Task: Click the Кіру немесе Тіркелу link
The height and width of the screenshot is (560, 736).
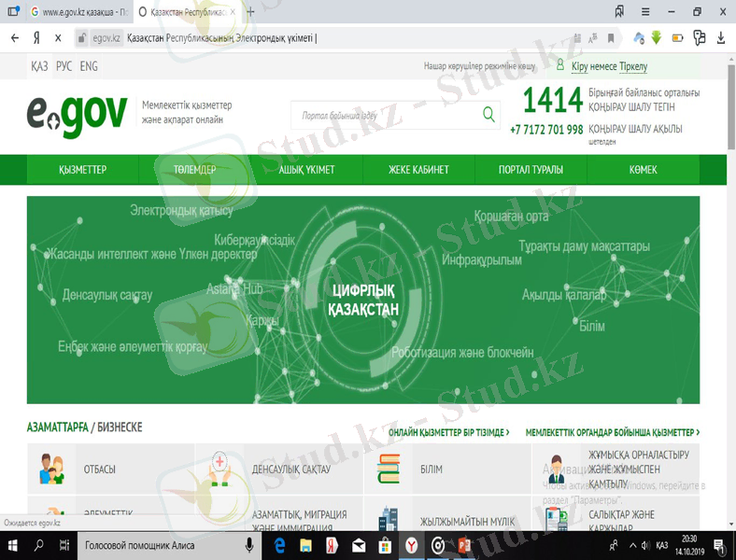Action: tap(609, 67)
